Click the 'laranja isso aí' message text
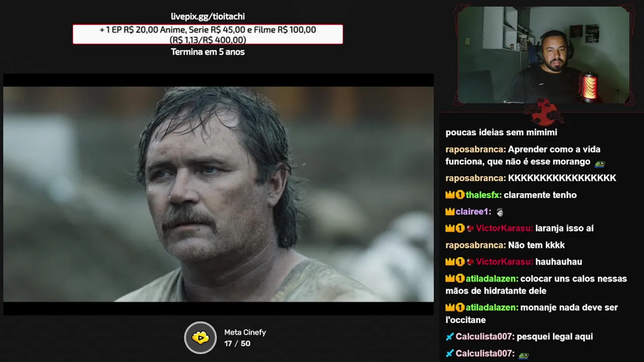 (565, 228)
